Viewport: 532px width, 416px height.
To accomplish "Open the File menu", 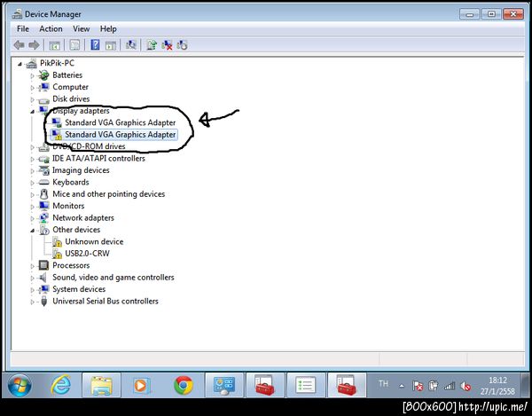I will pyautogui.click(x=23, y=29).
